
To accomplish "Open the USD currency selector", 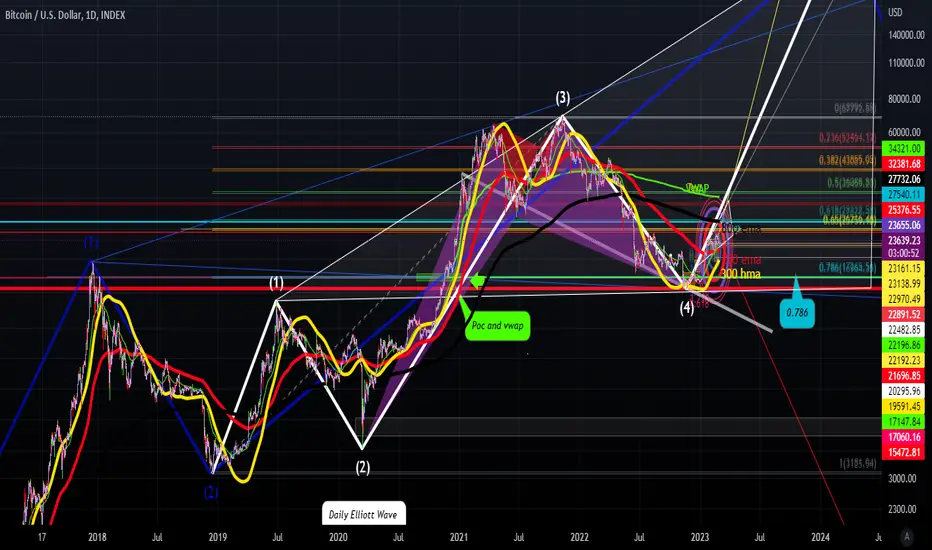I will tap(895, 12).
